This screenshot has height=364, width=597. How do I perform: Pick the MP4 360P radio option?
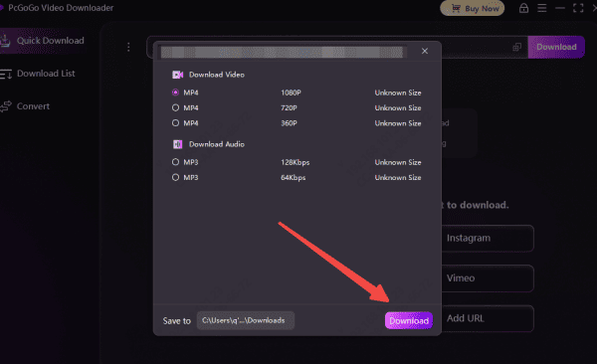(175, 123)
